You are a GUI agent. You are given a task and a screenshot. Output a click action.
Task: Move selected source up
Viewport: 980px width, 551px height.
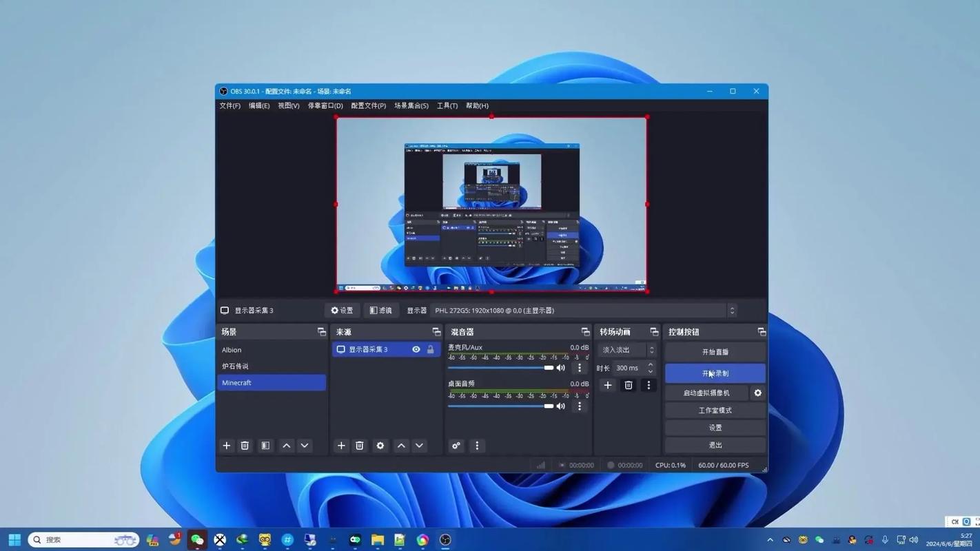[x=401, y=446]
